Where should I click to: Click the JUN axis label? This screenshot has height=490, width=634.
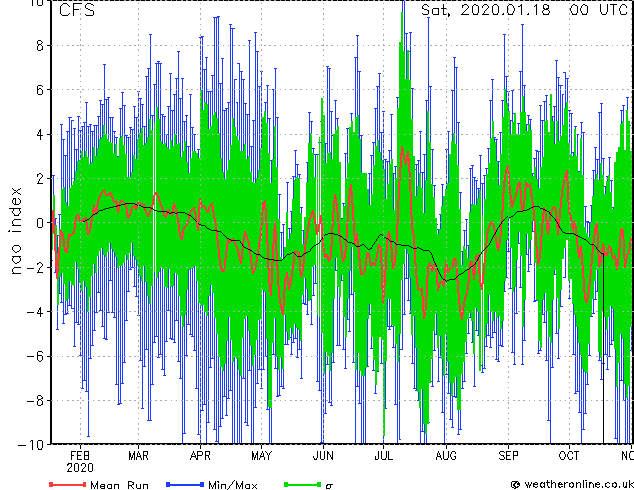(323, 456)
